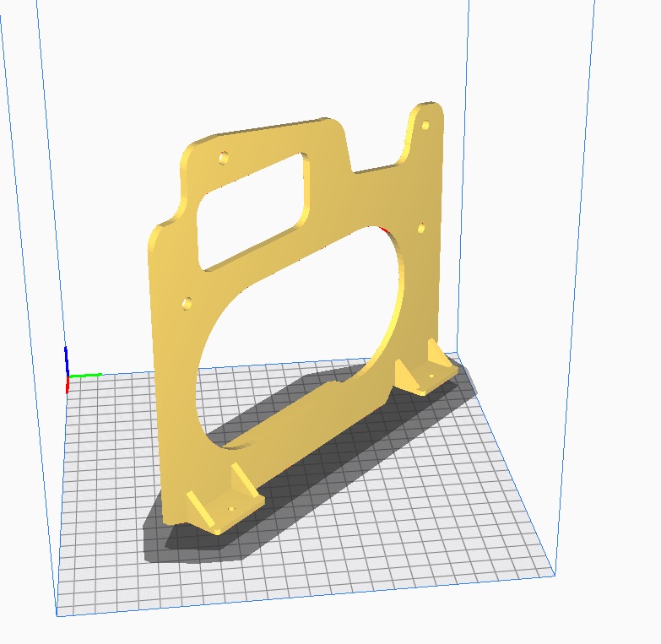Click the hole in the top-right tab
The height and width of the screenshot is (644, 661).
425,125
